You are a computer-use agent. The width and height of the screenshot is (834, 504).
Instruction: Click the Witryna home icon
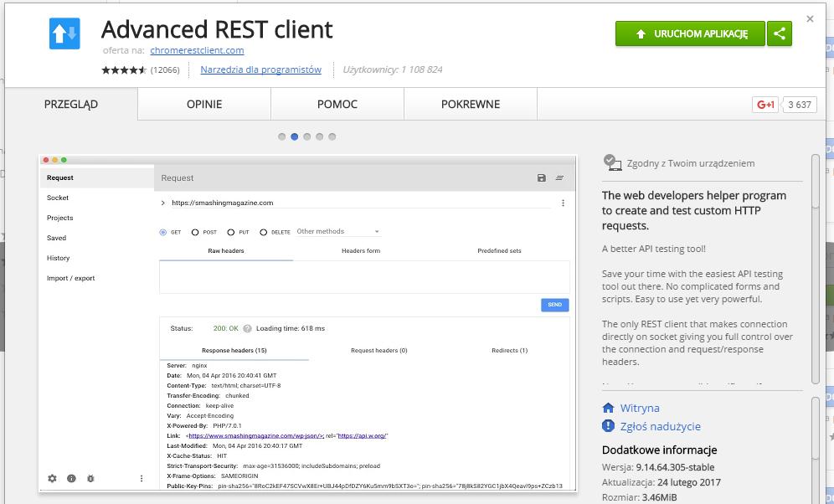[x=608, y=408]
